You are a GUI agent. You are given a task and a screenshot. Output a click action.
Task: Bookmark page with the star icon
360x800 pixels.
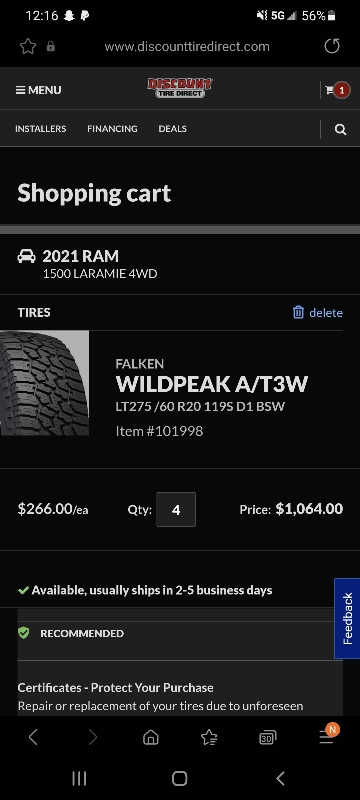click(x=28, y=46)
